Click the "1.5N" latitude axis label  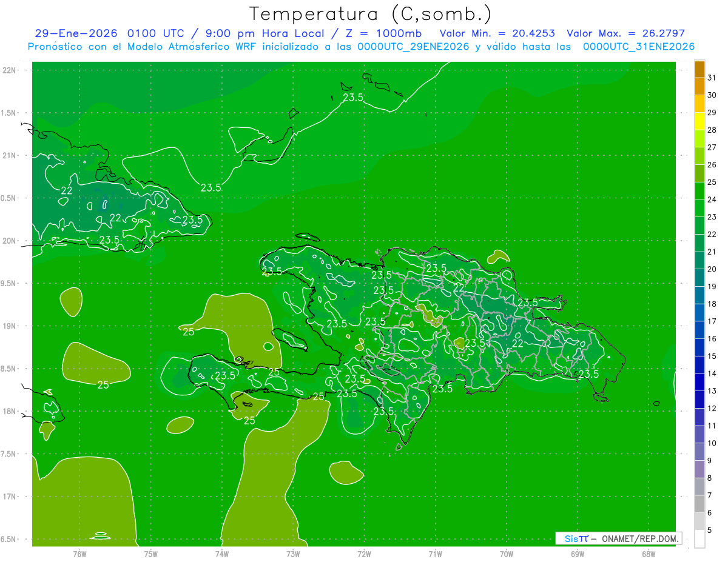(10, 113)
